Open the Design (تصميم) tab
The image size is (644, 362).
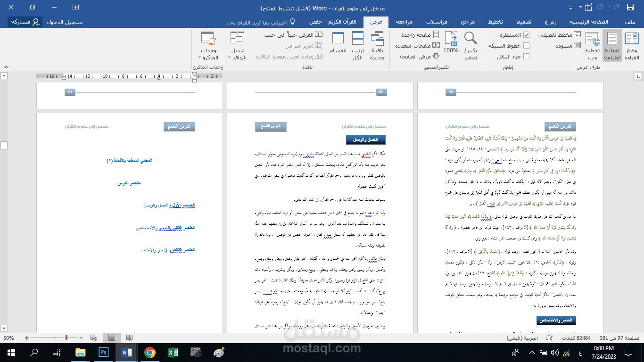point(524,22)
